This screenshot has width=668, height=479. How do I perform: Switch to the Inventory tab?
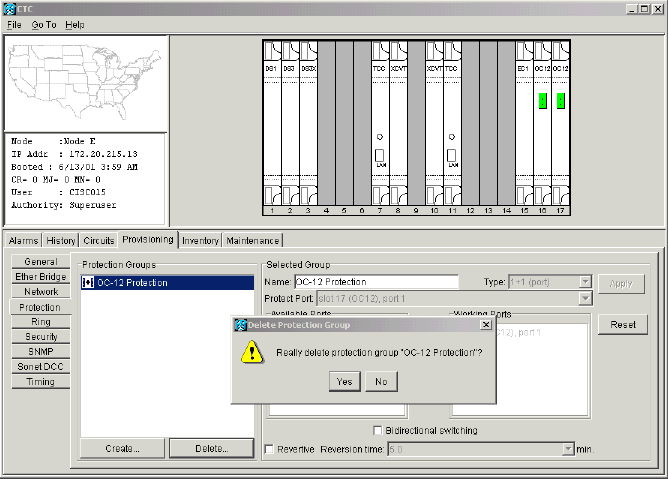click(200, 241)
